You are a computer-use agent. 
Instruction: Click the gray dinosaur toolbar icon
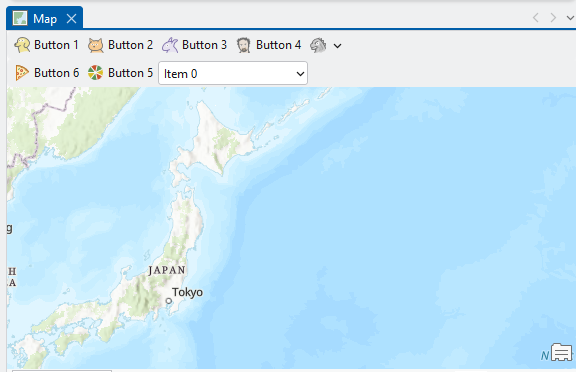tap(318, 46)
